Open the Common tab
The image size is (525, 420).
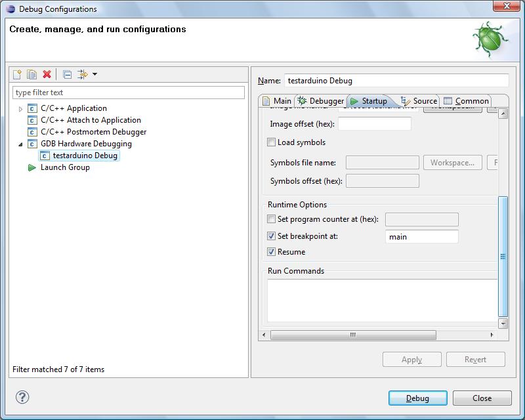(x=466, y=101)
